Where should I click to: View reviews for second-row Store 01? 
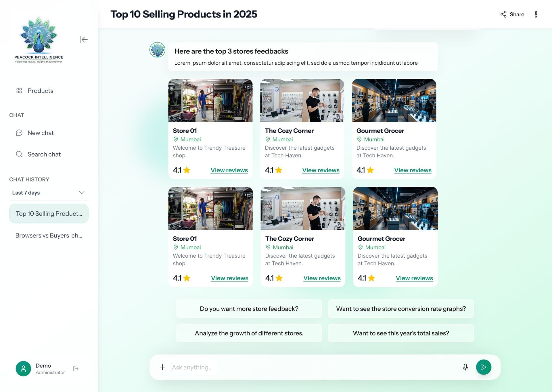[230, 278]
